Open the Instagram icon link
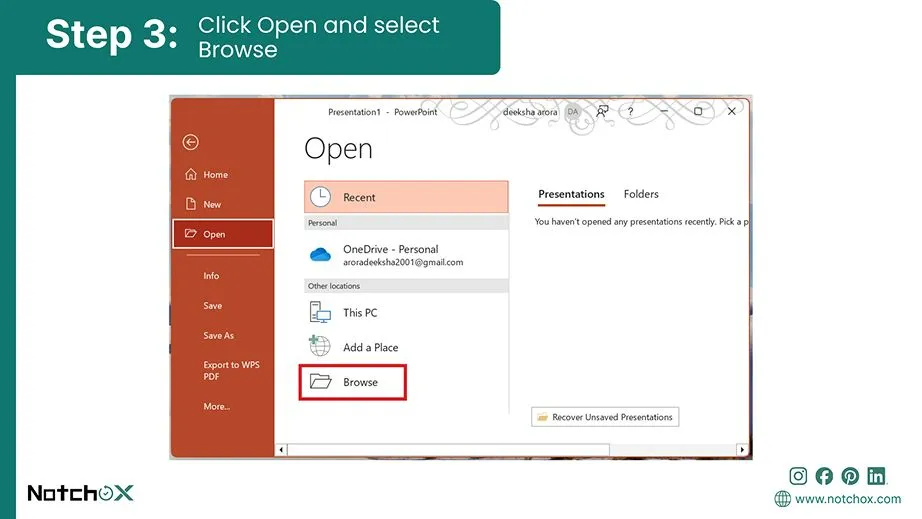This screenshot has width=922, height=519. (x=798, y=476)
